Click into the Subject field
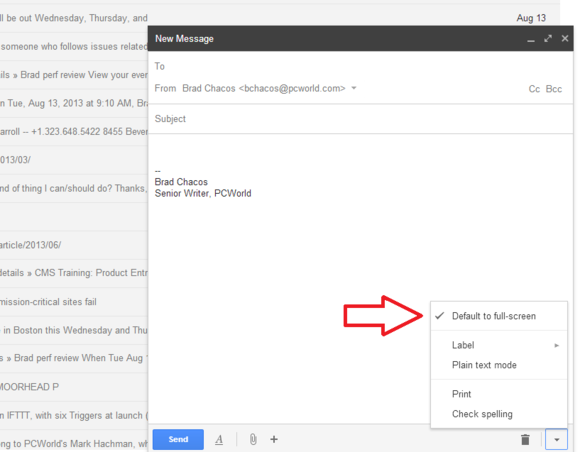Screen dimensions: 580x452 pyautogui.click(x=361, y=119)
